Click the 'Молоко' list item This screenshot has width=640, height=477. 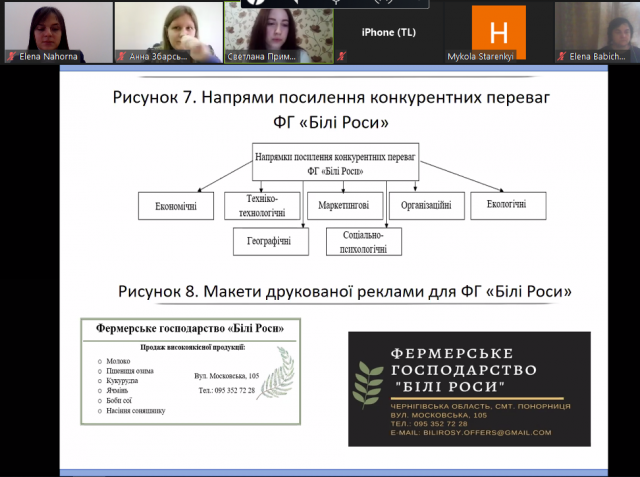[x=118, y=361]
